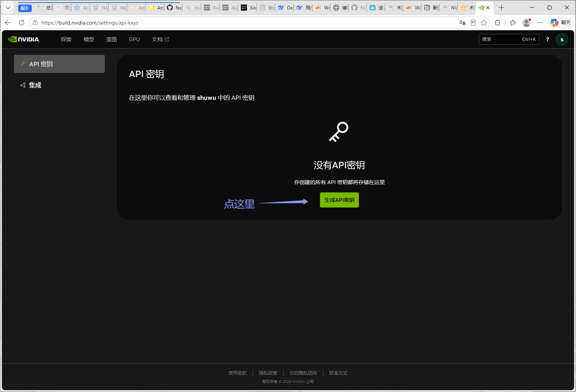Click the 'shuwu' organization name text
This screenshot has width=576, height=392.
point(206,98)
